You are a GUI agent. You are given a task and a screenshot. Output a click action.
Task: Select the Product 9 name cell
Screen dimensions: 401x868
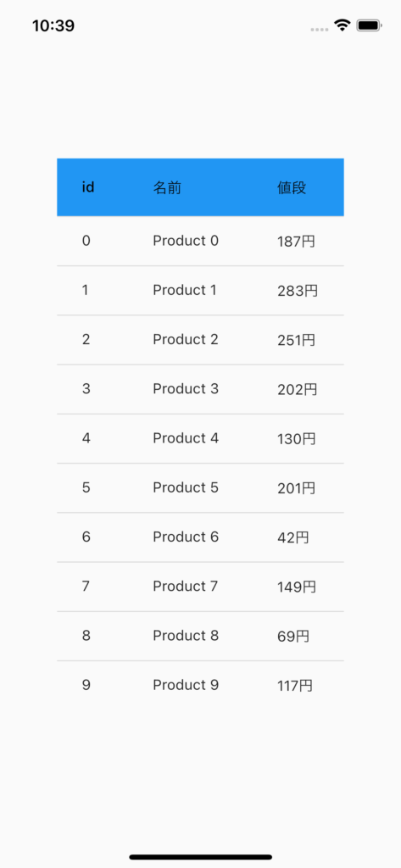pyautogui.click(x=186, y=685)
